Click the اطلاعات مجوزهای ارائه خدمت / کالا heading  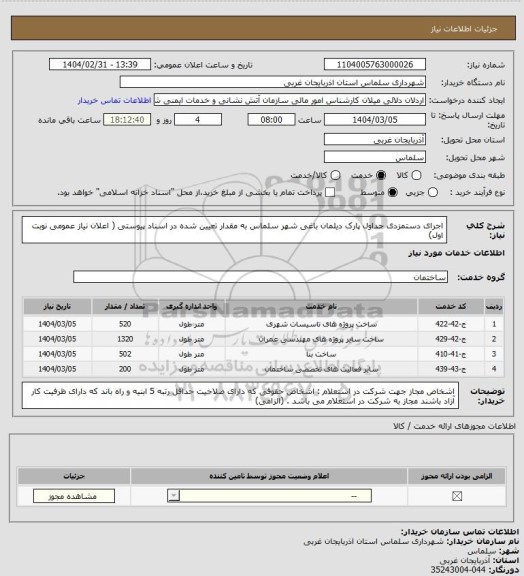(x=454, y=426)
